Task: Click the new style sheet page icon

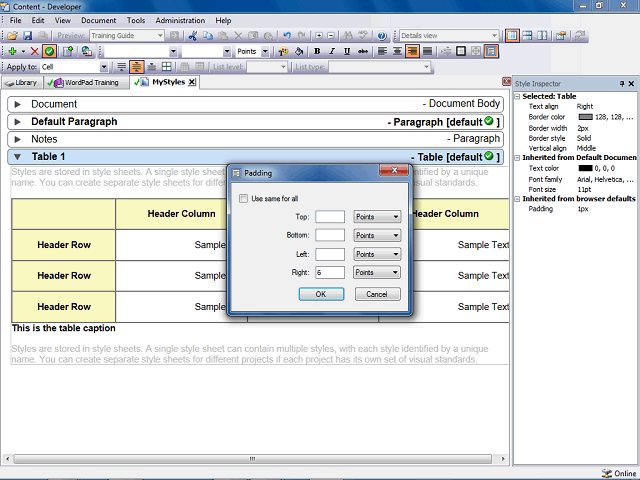Action: tap(68, 51)
